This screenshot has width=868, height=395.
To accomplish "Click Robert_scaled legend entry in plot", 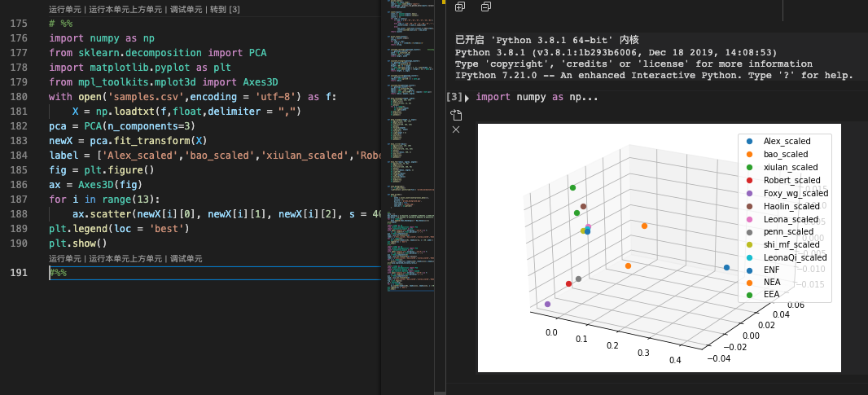I will [x=791, y=180].
